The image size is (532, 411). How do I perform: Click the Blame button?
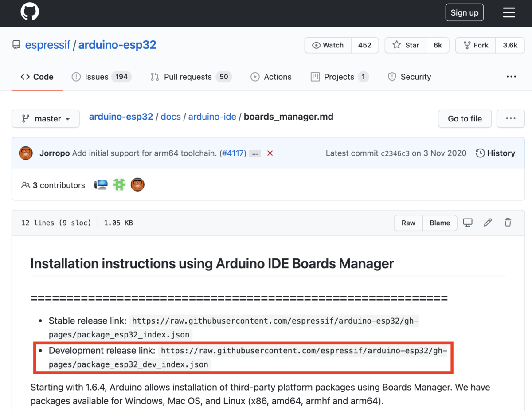(x=440, y=223)
